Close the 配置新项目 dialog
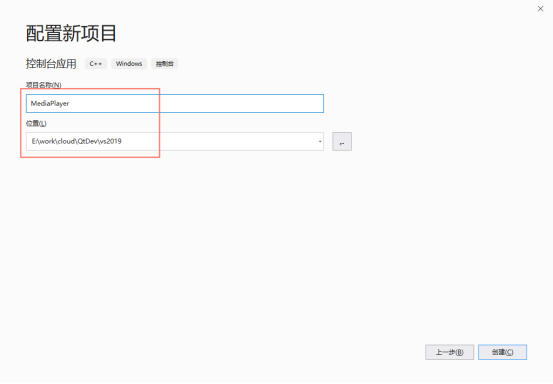553x384 pixels. [x=540, y=9]
